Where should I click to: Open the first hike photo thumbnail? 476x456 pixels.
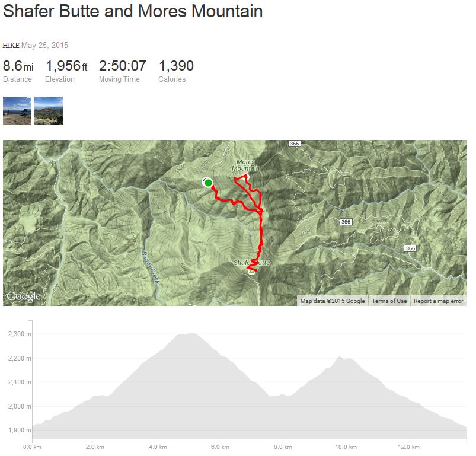click(17, 111)
